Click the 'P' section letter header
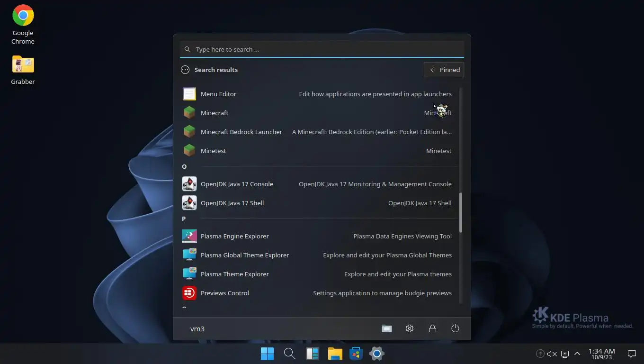Image resolution: width=644 pixels, height=364 pixels. pyautogui.click(x=184, y=218)
